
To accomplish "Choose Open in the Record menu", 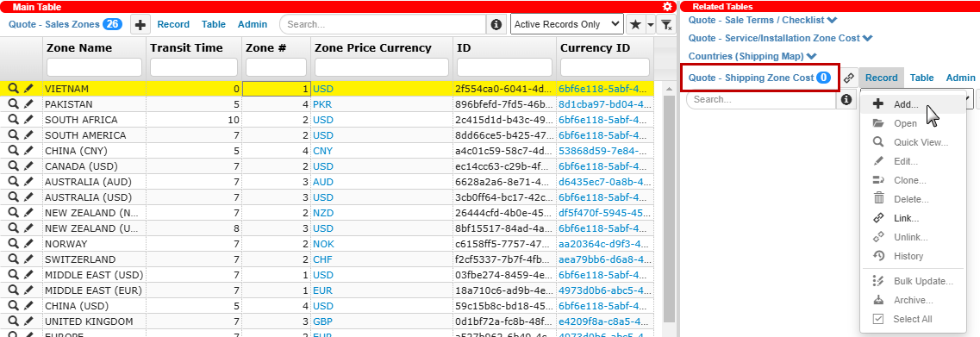I will pyautogui.click(x=913, y=124).
